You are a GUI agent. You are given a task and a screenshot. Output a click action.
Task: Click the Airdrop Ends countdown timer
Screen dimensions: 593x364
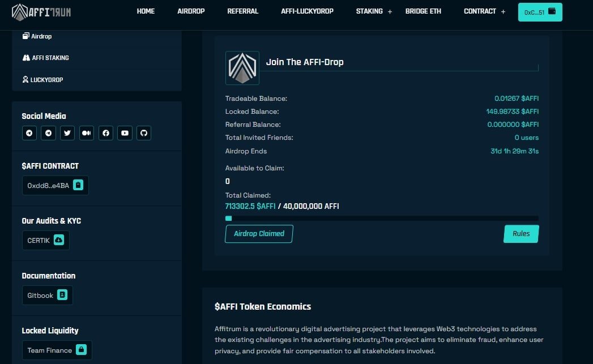pyautogui.click(x=514, y=151)
